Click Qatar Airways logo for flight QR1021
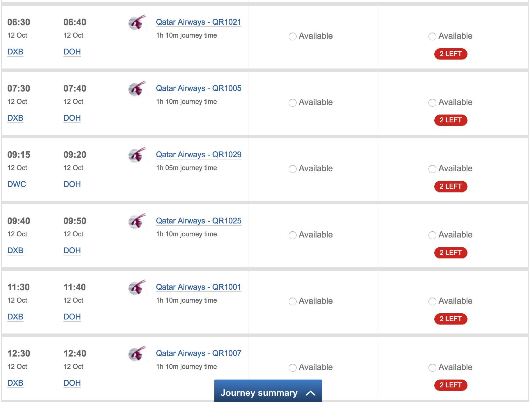 pos(137,22)
